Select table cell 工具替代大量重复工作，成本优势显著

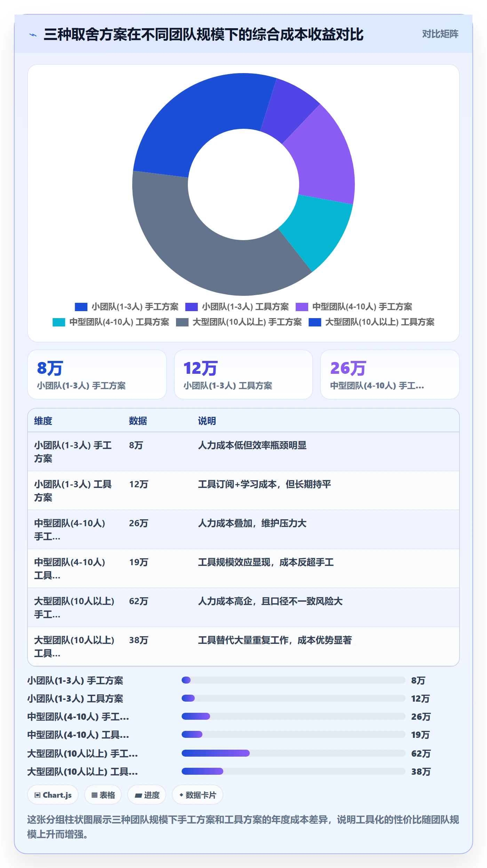tap(275, 640)
